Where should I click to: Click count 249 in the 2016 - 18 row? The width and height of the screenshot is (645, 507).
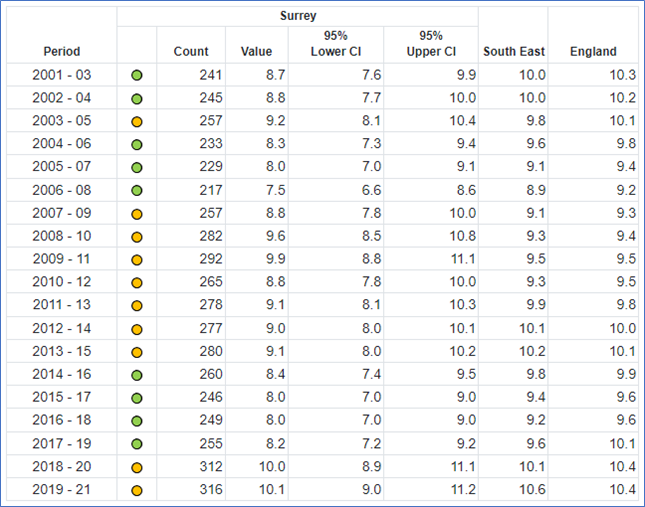(x=211, y=420)
